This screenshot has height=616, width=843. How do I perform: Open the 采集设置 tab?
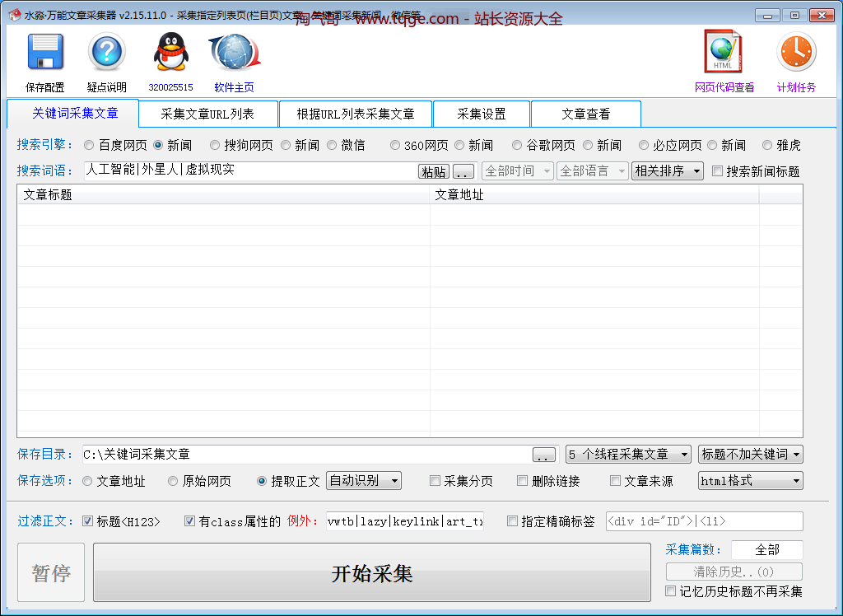pos(482,114)
